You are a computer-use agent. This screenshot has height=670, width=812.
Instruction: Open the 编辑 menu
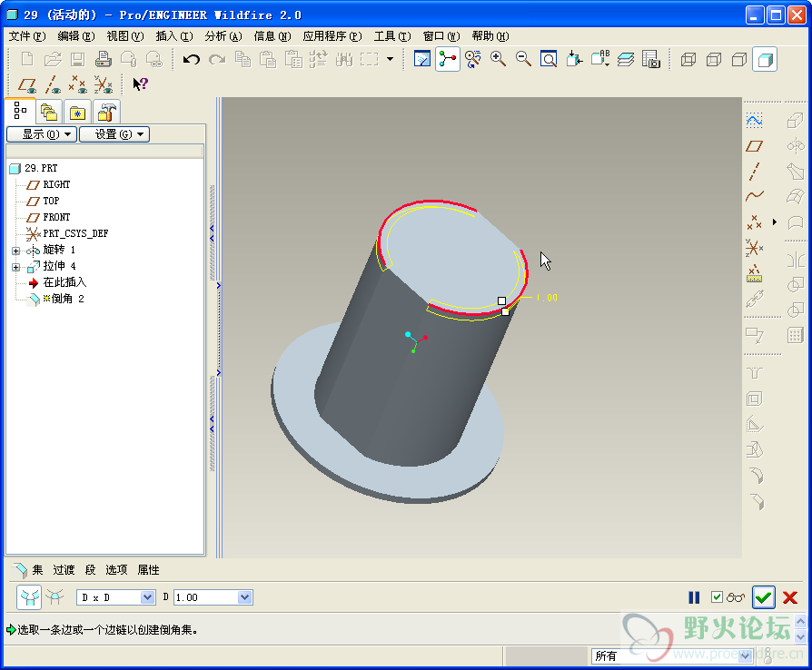tap(76, 36)
